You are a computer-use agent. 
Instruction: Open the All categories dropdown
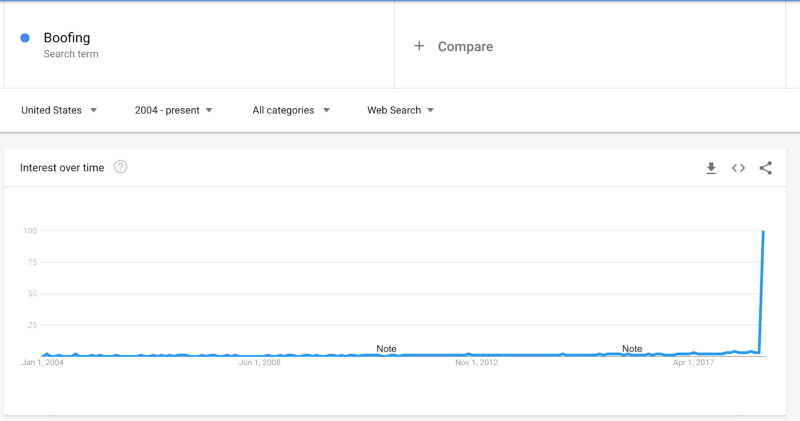click(x=291, y=110)
